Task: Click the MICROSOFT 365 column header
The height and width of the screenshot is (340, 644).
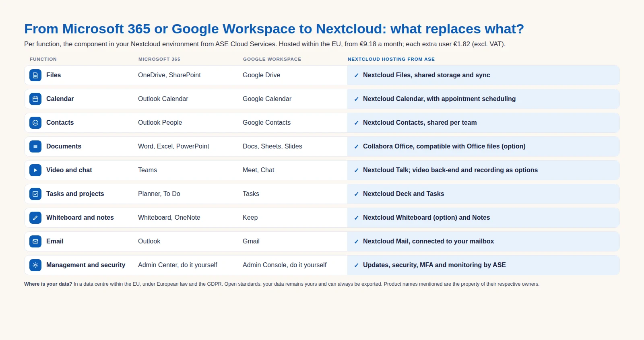Action: [159, 59]
